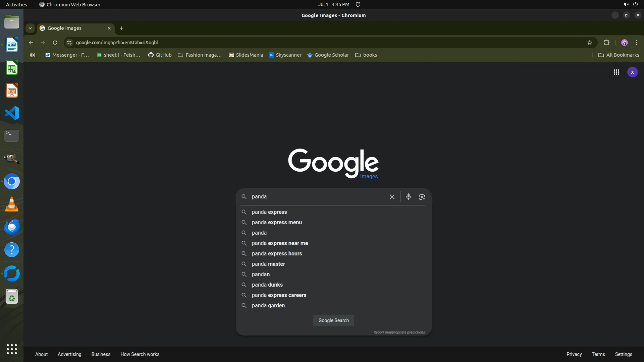Open the Settings link in footer
This screenshot has height=362, width=644.
pyautogui.click(x=623, y=354)
